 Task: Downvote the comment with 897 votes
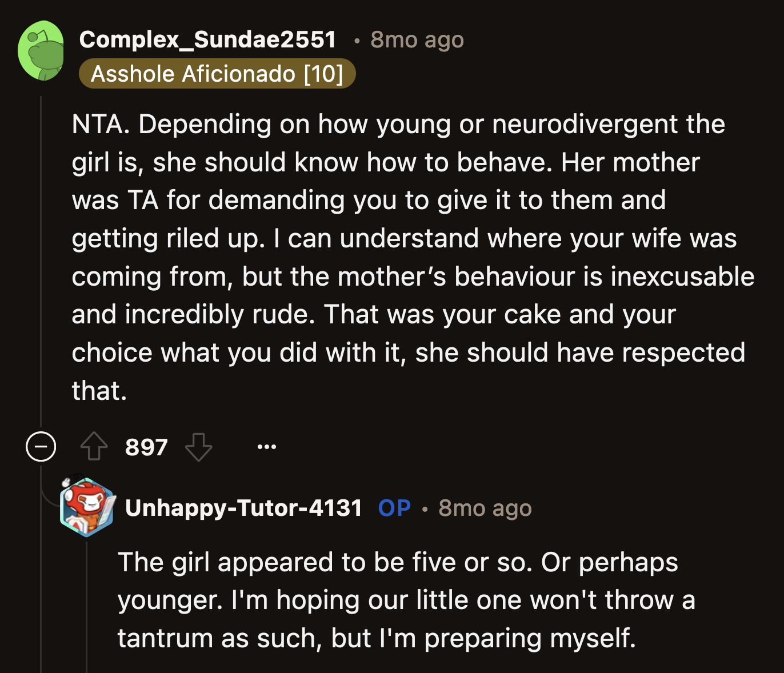click(x=198, y=447)
